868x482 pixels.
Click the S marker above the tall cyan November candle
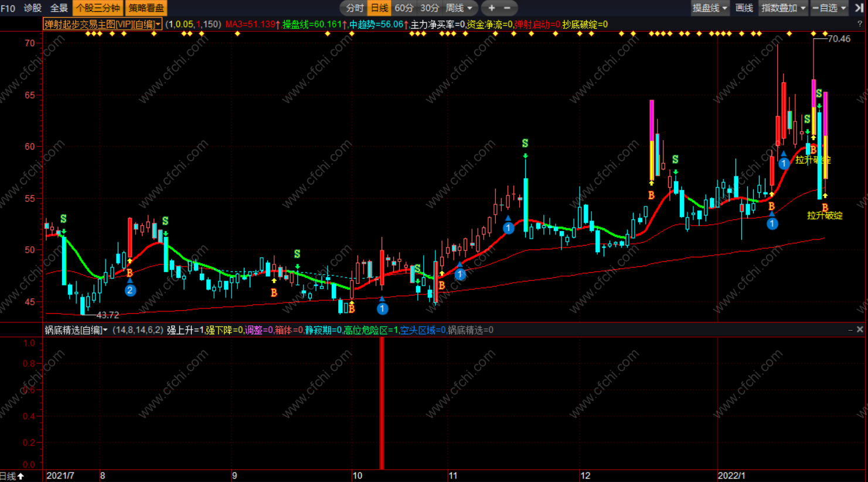(x=525, y=143)
